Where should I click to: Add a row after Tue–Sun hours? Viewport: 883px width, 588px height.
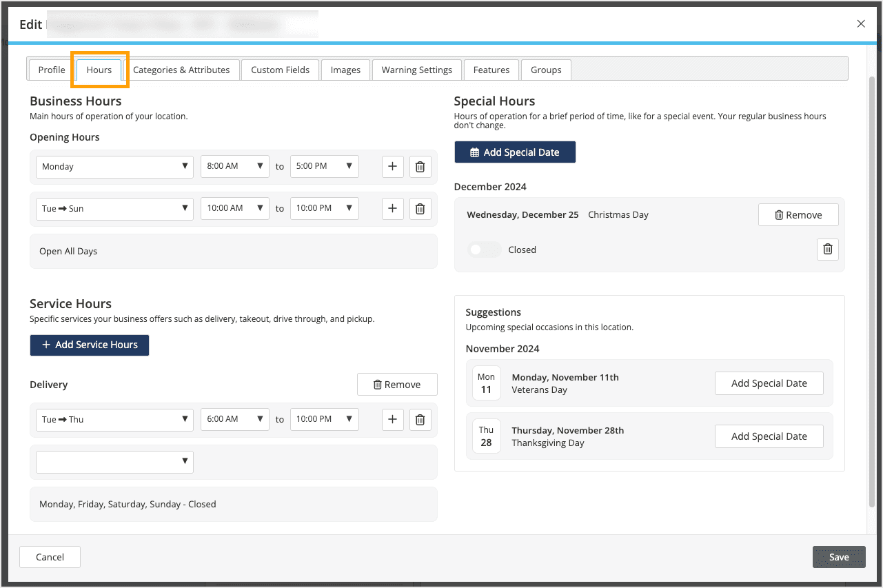click(x=392, y=209)
